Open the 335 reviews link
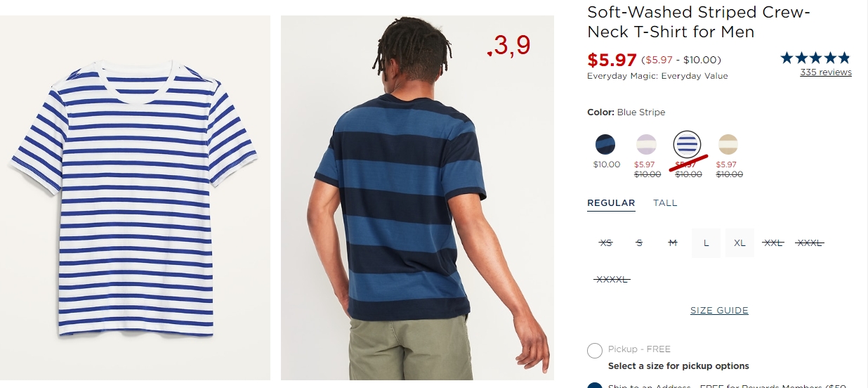The image size is (868, 388). pyautogui.click(x=826, y=72)
